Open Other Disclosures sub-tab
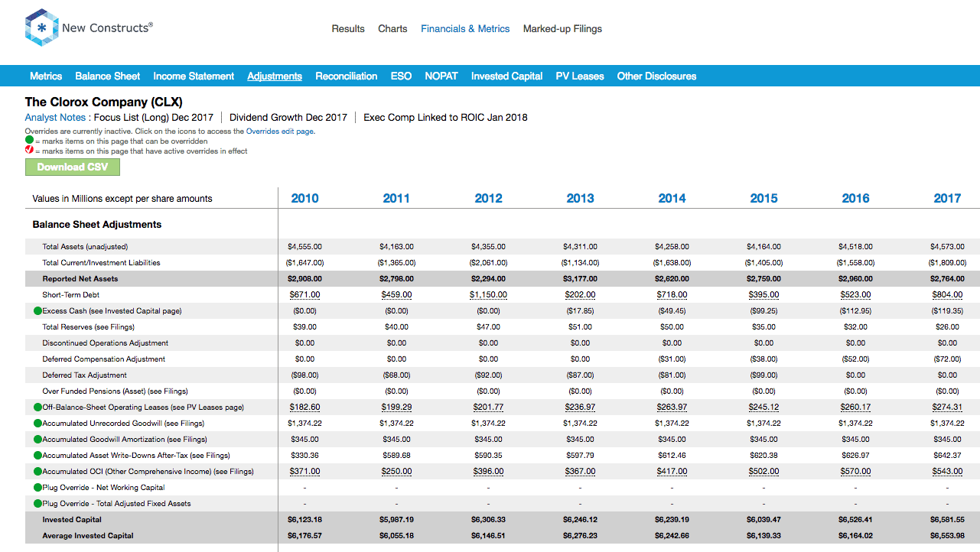The height and width of the screenshot is (552, 980). click(656, 76)
